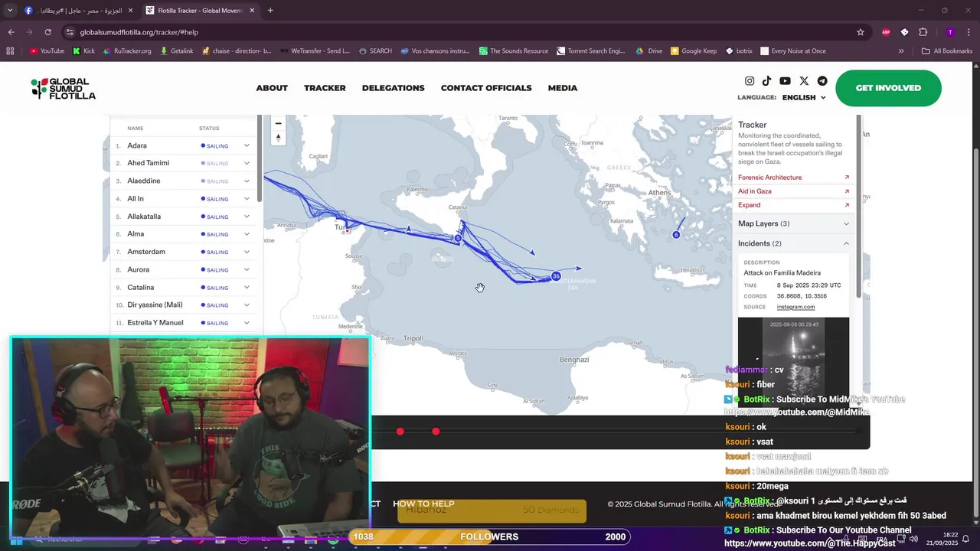
Task: Open the TikTok social icon
Action: pos(766,81)
